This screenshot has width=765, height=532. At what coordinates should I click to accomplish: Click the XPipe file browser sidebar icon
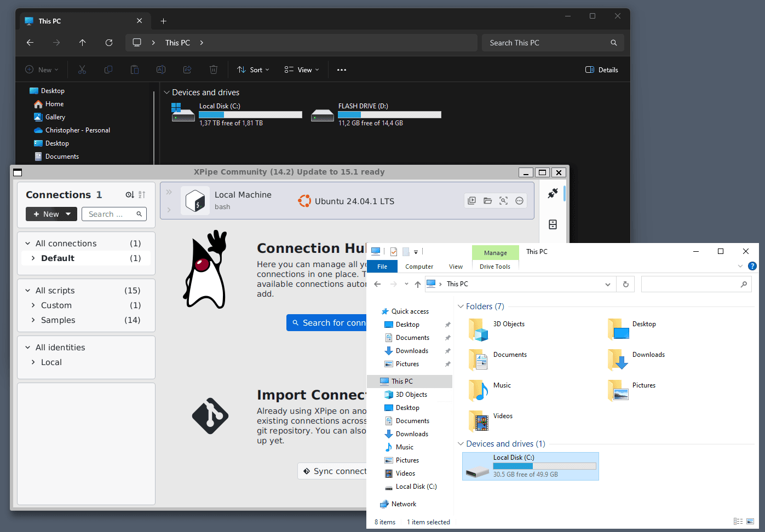553,224
